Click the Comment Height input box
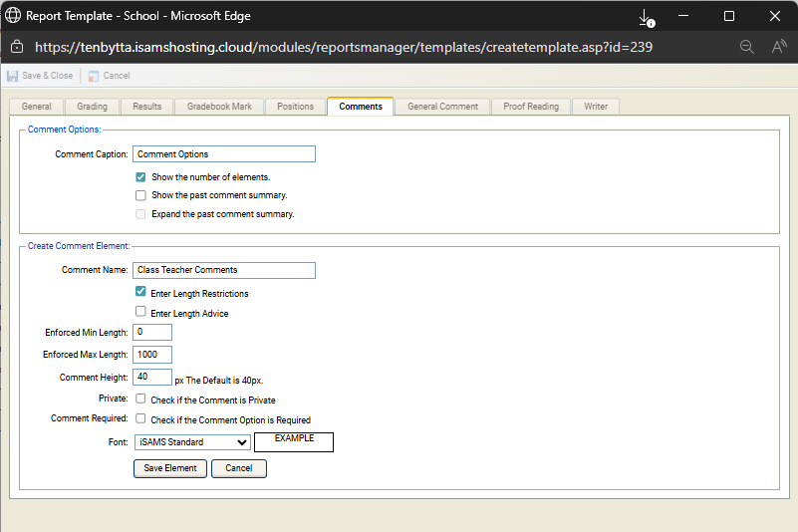Screen dimensions: 798x532 (152, 378)
